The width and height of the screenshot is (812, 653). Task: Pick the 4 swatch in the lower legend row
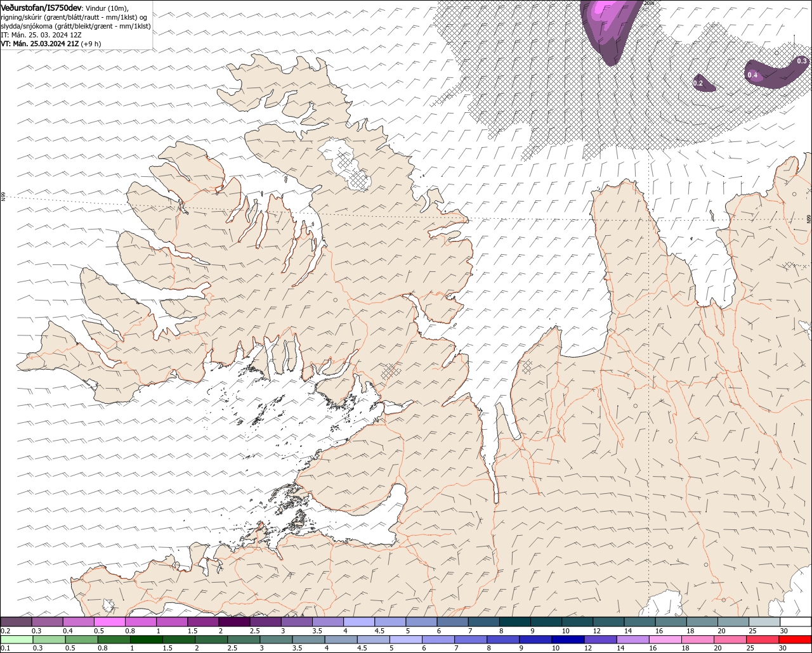coord(340,640)
